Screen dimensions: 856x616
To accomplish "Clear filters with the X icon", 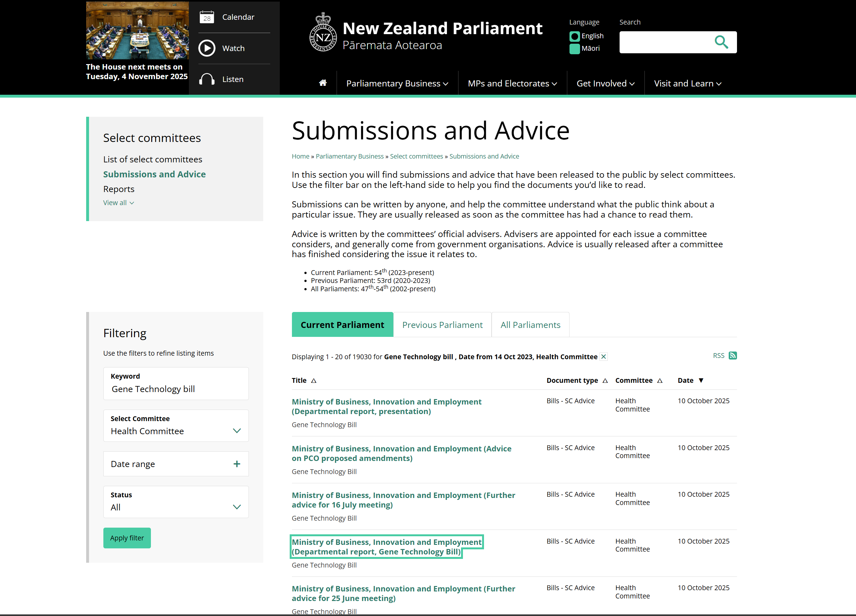I will point(604,357).
